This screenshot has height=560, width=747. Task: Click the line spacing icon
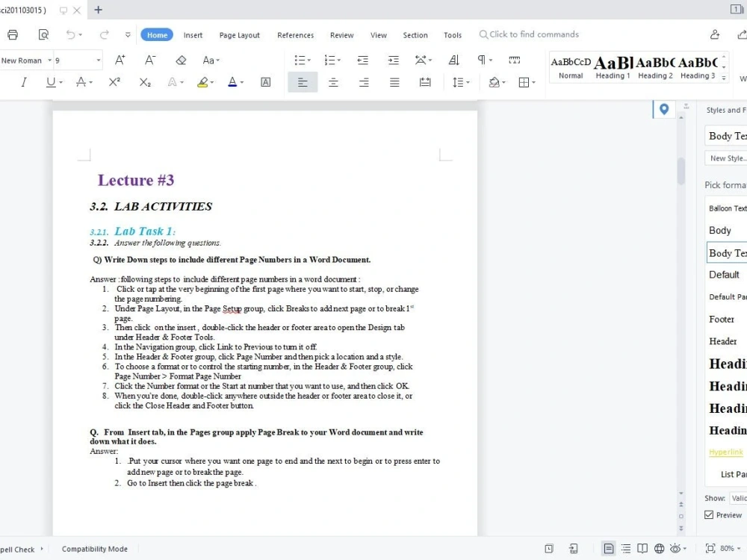pyautogui.click(x=457, y=82)
